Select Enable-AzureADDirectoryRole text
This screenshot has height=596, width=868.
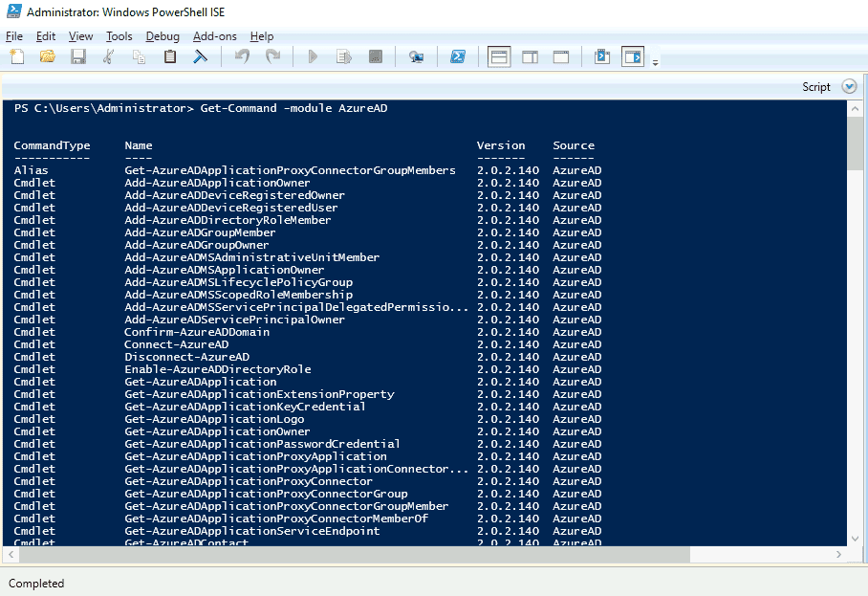(218, 369)
